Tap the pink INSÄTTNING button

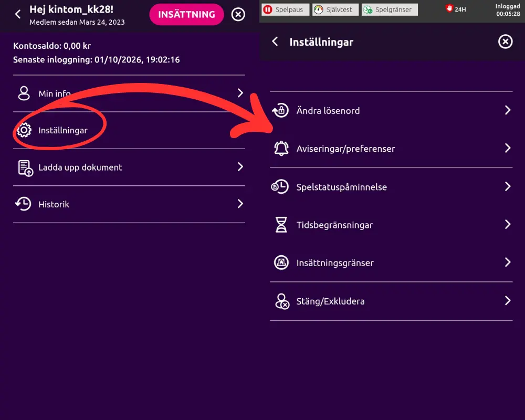(x=186, y=14)
